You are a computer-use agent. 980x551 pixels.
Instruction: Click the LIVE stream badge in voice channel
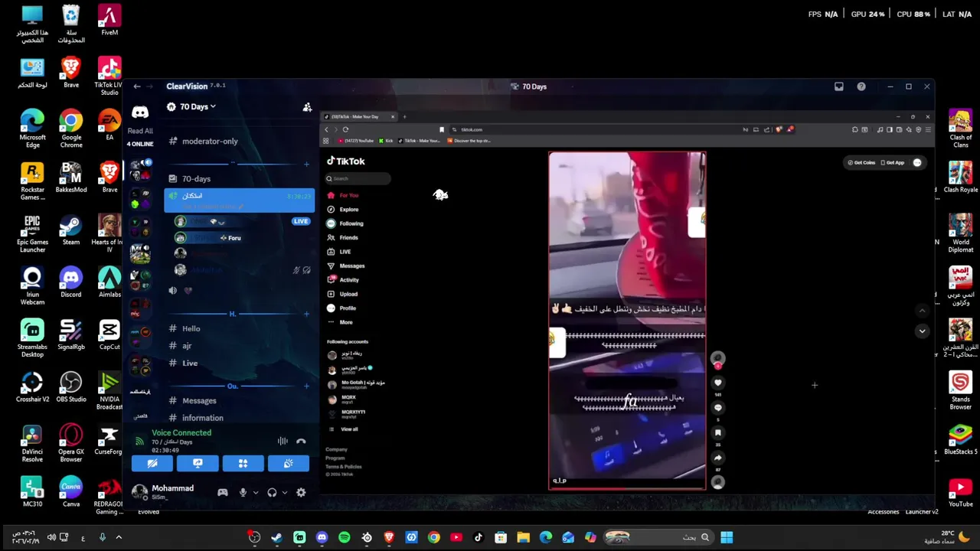[300, 221]
